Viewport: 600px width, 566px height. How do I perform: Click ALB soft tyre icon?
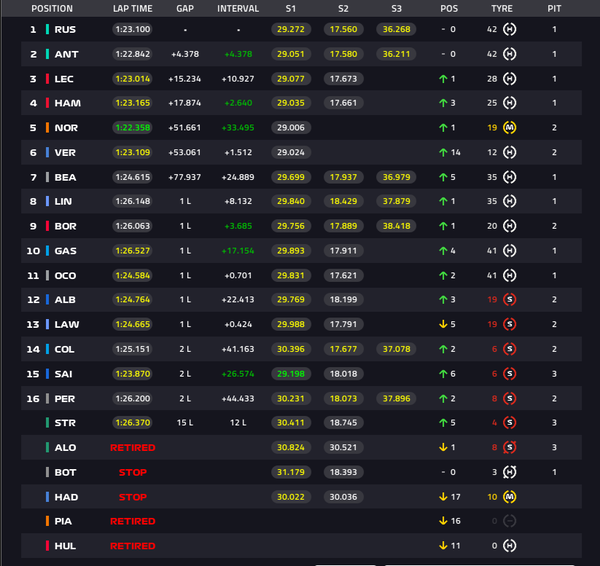(509, 299)
